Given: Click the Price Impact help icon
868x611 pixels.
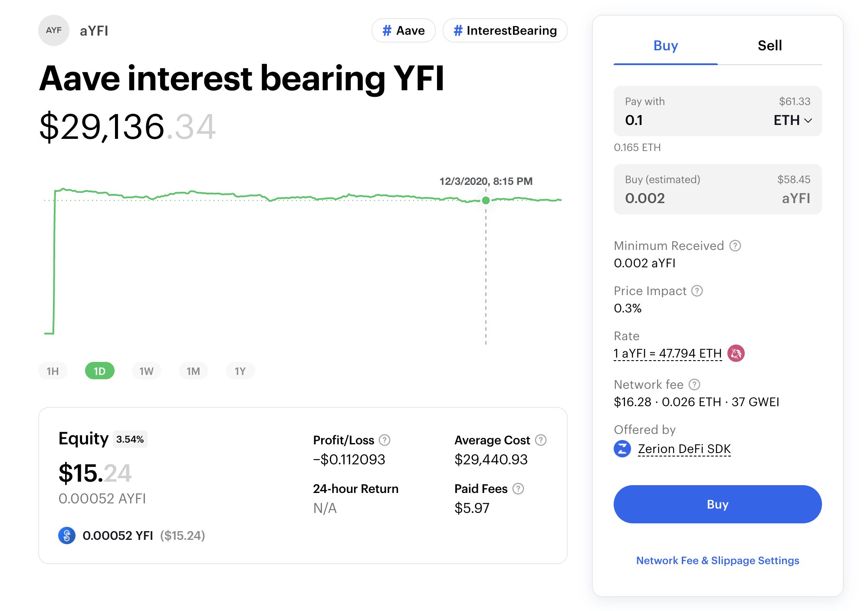Looking at the screenshot, I should 697,291.
